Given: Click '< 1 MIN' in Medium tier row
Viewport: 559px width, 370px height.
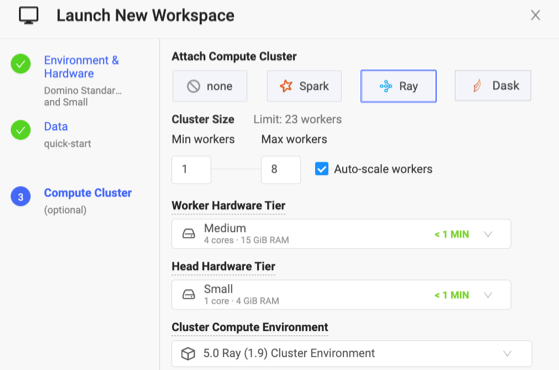Looking at the screenshot, I should [x=452, y=234].
